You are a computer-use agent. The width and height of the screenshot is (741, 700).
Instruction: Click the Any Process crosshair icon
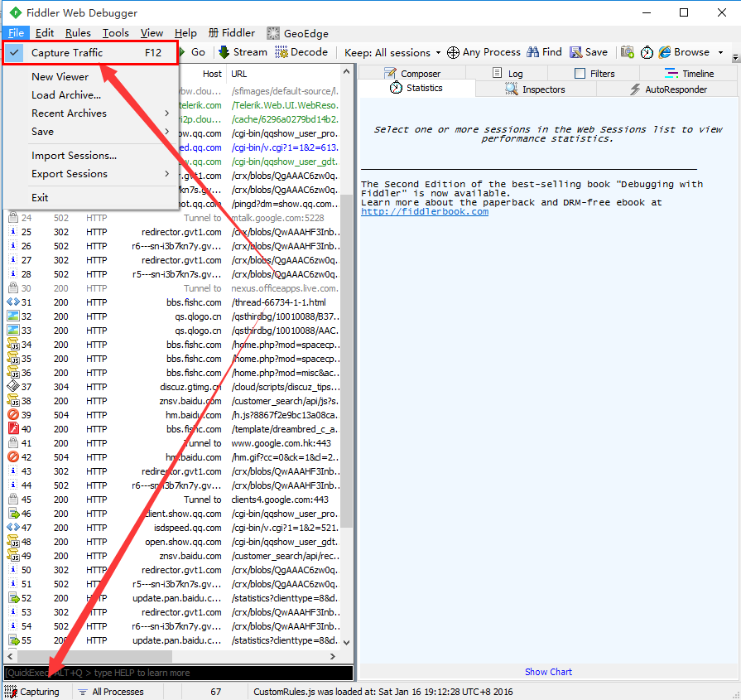[453, 52]
